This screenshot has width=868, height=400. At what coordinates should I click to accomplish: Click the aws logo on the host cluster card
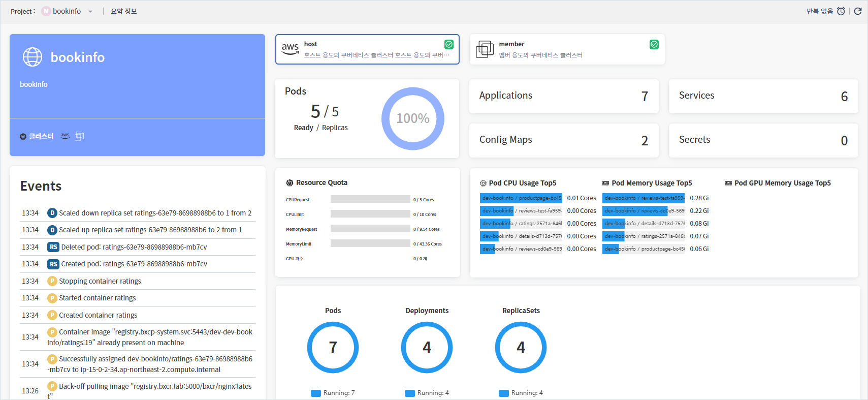290,49
